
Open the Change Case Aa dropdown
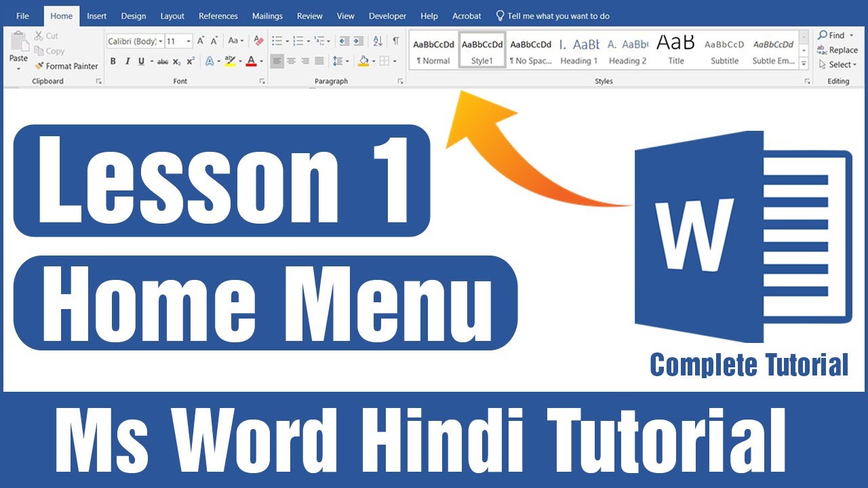pos(236,41)
